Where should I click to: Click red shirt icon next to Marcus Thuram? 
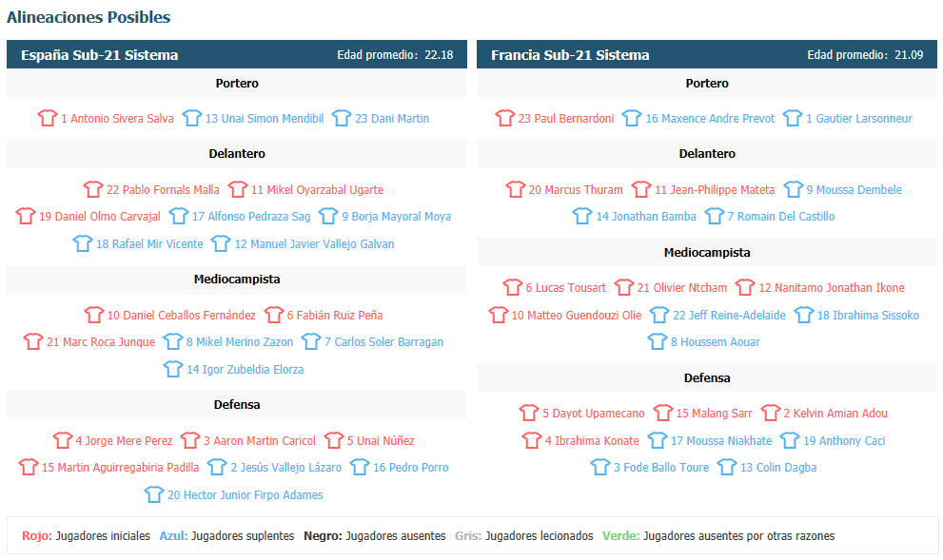click(x=515, y=189)
